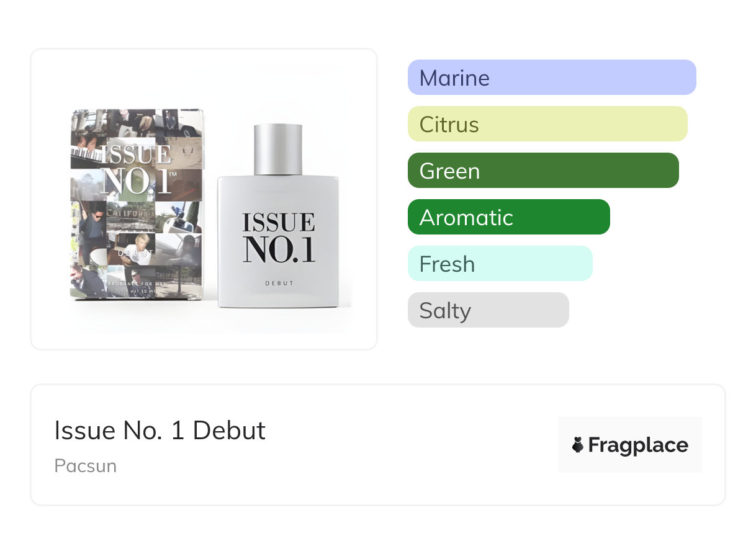Image resolution: width=756 pixels, height=536 pixels.
Task: Click the CALIFORNIA sign on the box collage
Action: click(x=129, y=214)
